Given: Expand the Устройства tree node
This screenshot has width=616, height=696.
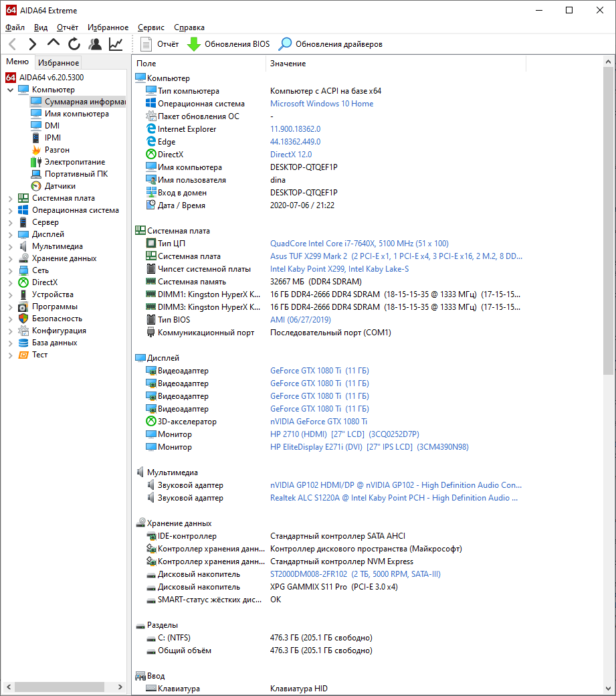Looking at the screenshot, I should pyautogui.click(x=10, y=294).
